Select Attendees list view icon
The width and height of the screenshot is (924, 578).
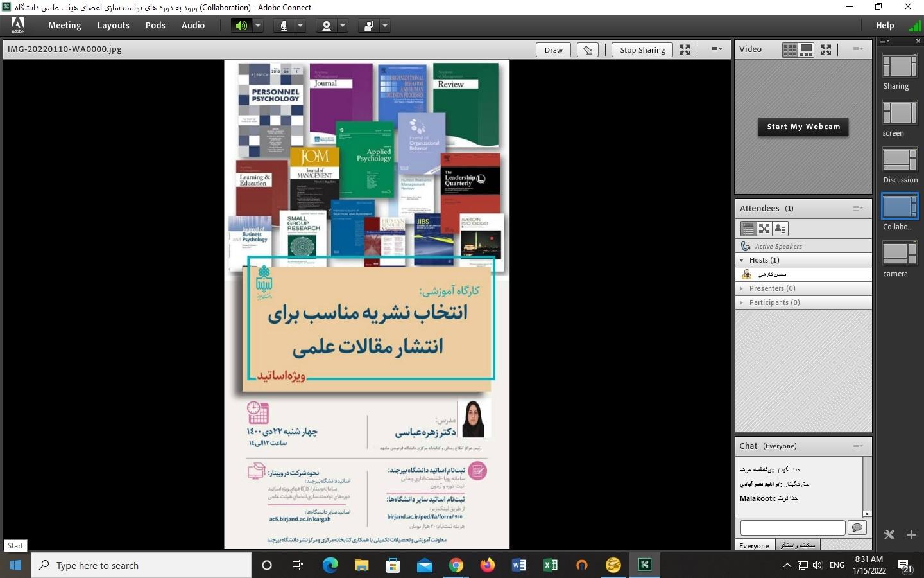coord(748,229)
